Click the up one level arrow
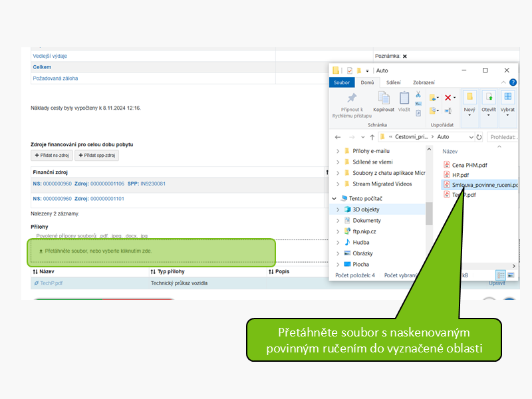The width and height of the screenshot is (532, 399). pyautogui.click(x=372, y=137)
